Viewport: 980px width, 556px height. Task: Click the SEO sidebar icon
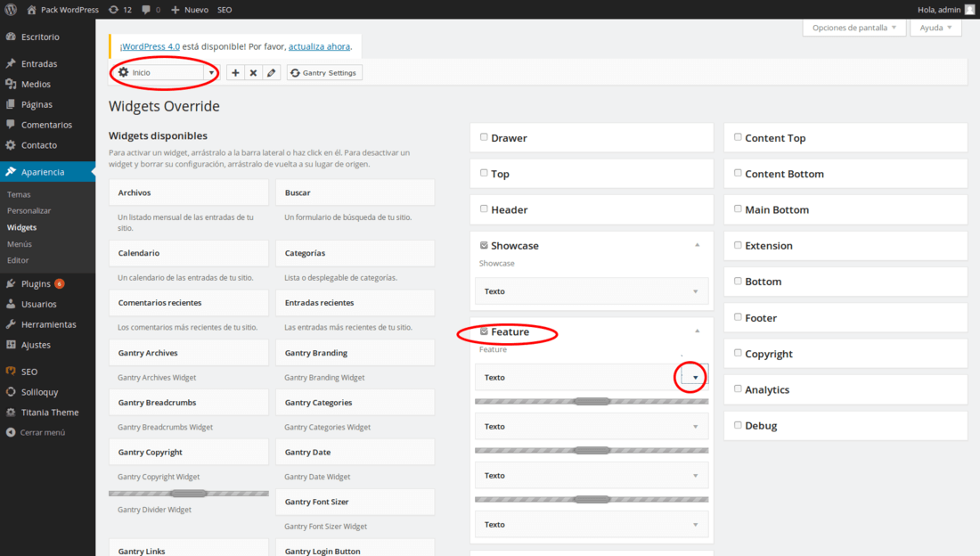click(x=11, y=372)
